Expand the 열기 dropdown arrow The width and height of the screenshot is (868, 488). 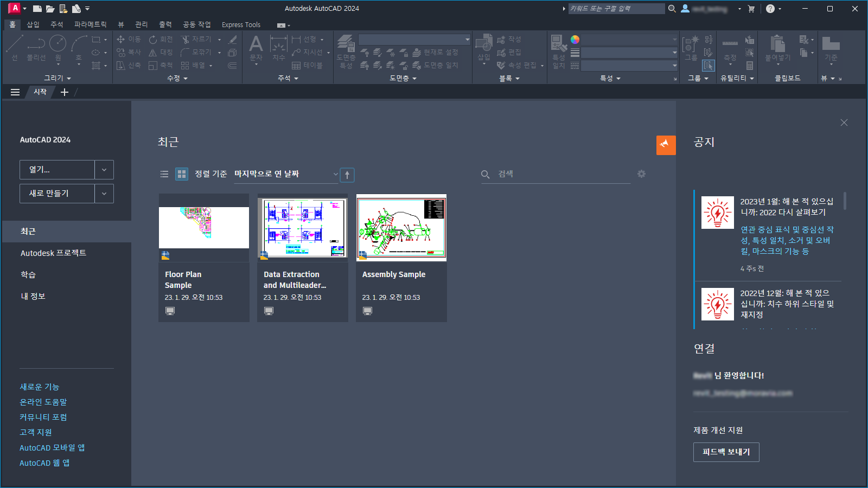click(x=104, y=170)
